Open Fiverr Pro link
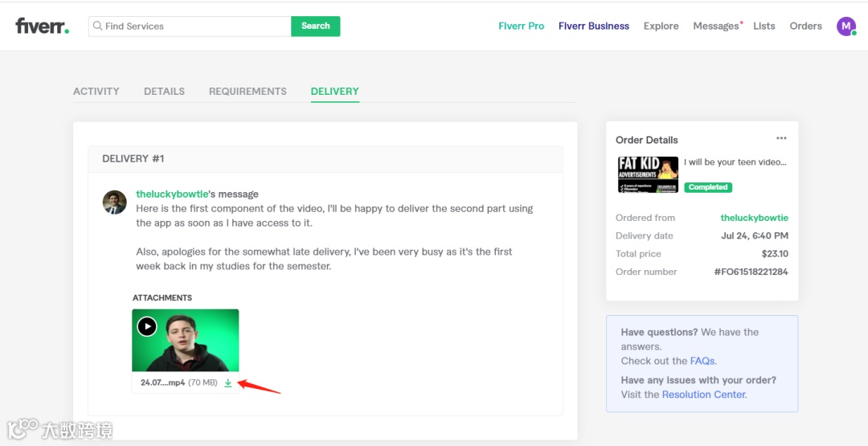The width and height of the screenshot is (868, 446). (x=521, y=26)
